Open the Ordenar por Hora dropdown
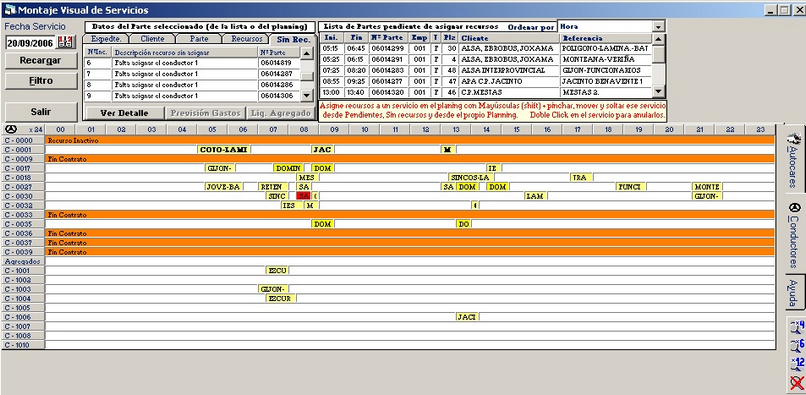The width and height of the screenshot is (806, 395). tap(658, 26)
